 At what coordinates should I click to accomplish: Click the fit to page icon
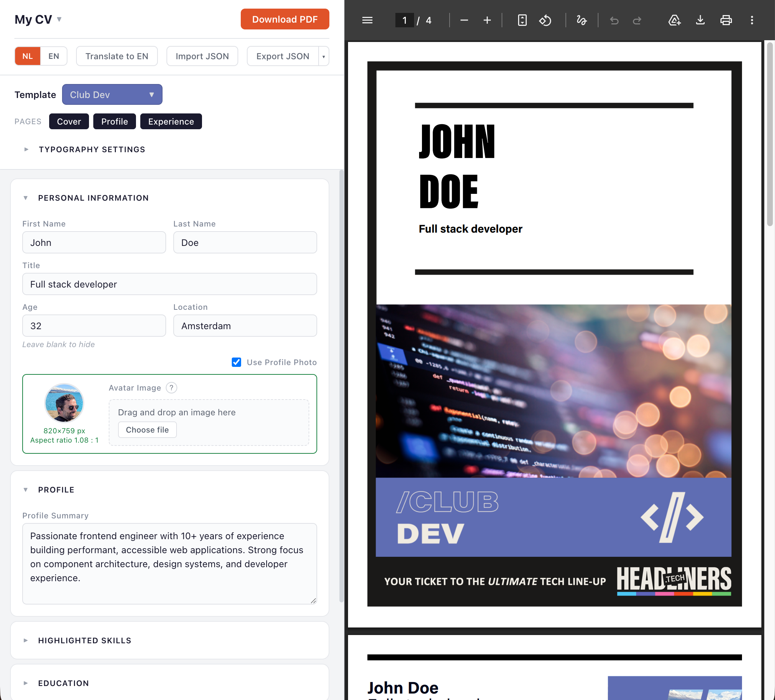click(522, 20)
